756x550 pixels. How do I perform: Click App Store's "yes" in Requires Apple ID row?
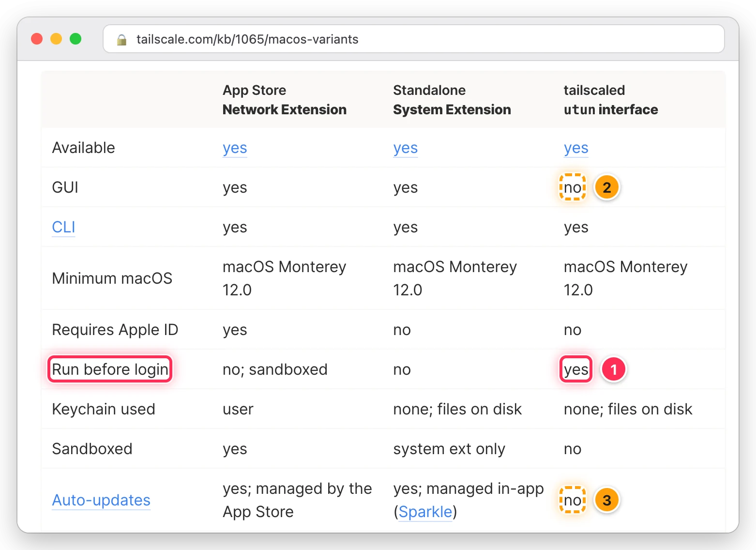(x=235, y=330)
